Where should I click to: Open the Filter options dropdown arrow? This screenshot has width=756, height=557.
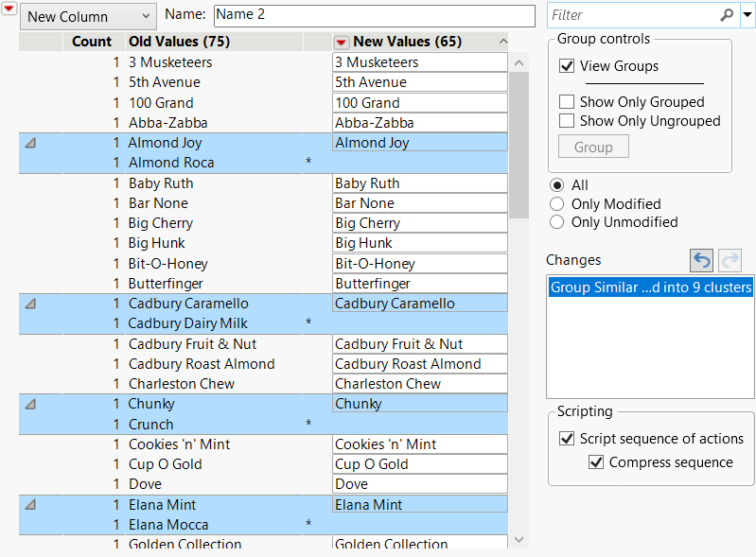[x=747, y=15]
